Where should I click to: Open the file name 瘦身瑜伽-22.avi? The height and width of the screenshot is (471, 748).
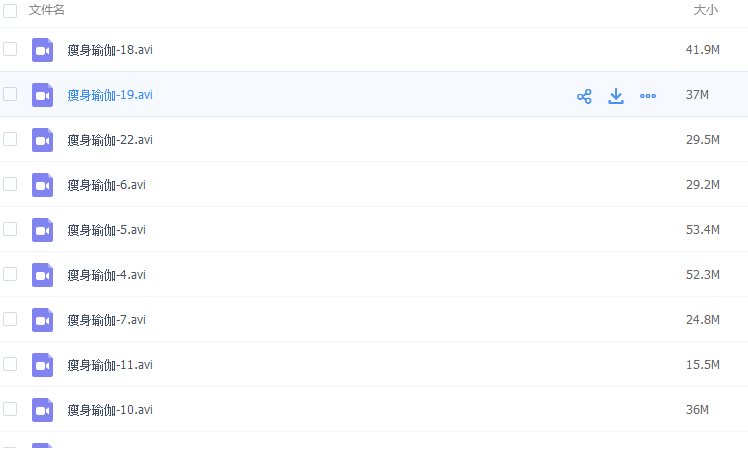110,140
